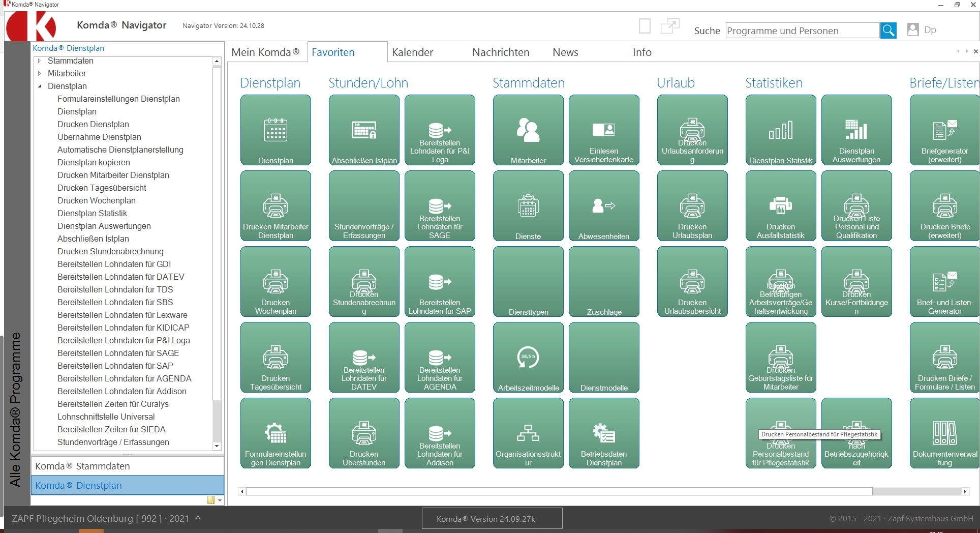Image resolution: width=980 pixels, height=533 pixels.
Task: Open the Dienstplan Statistik tile
Action: coord(781,130)
